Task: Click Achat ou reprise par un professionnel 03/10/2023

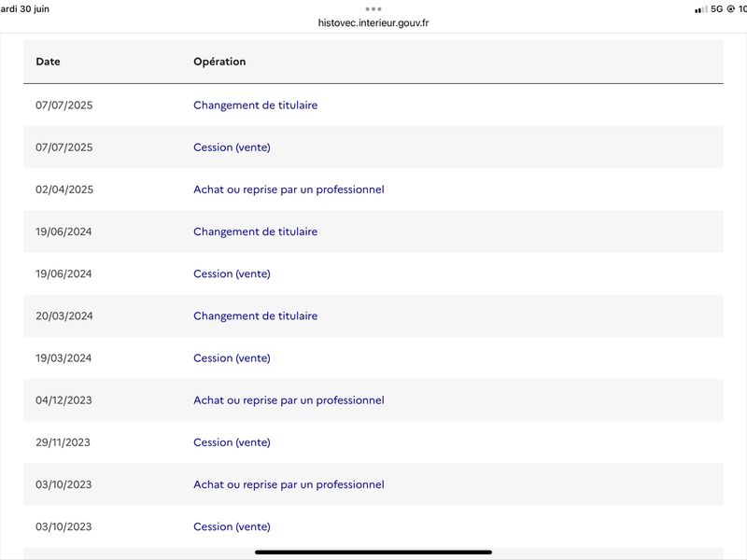Action: coord(289,484)
